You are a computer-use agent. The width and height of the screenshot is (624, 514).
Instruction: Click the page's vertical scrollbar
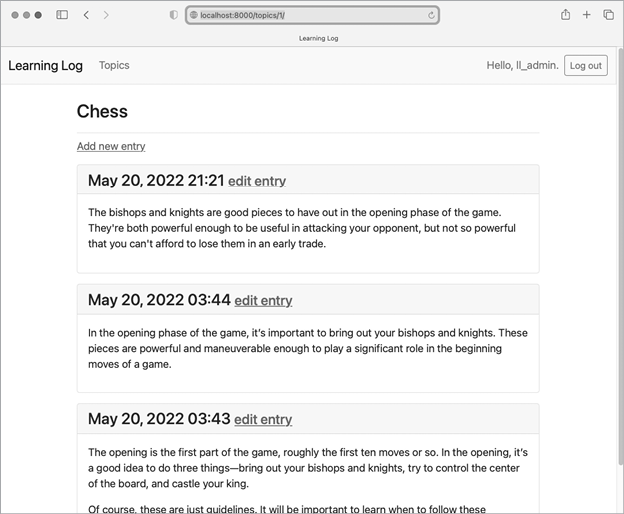(x=620, y=250)
